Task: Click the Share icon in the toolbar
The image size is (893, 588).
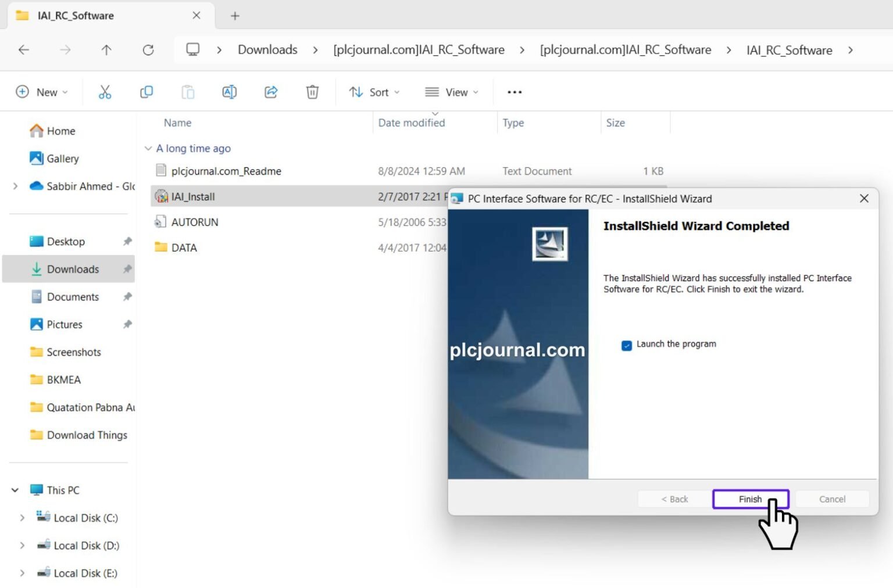Action: pos(271,92)
